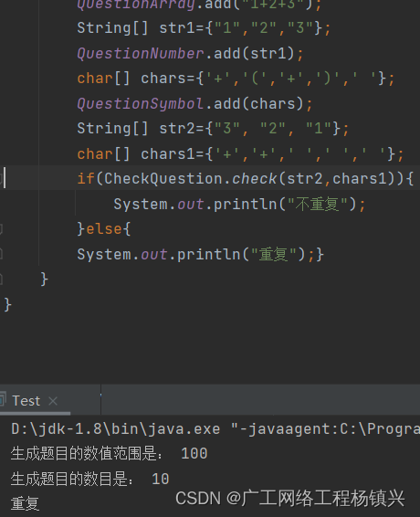Click str2 argument in check call
This screenshot has height=517, width=420.
305,179
